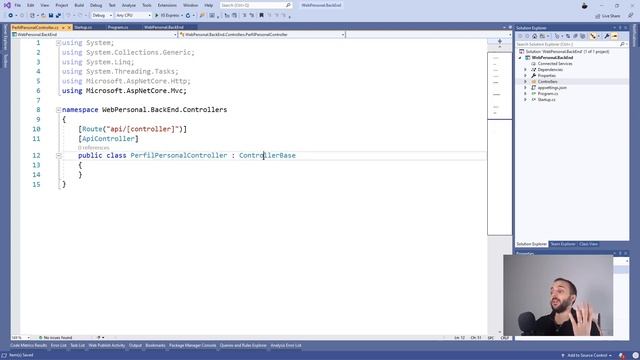Click the Open File toolbar icon
The width and height of the screenshot is (640, 360).
coord(43,16)
